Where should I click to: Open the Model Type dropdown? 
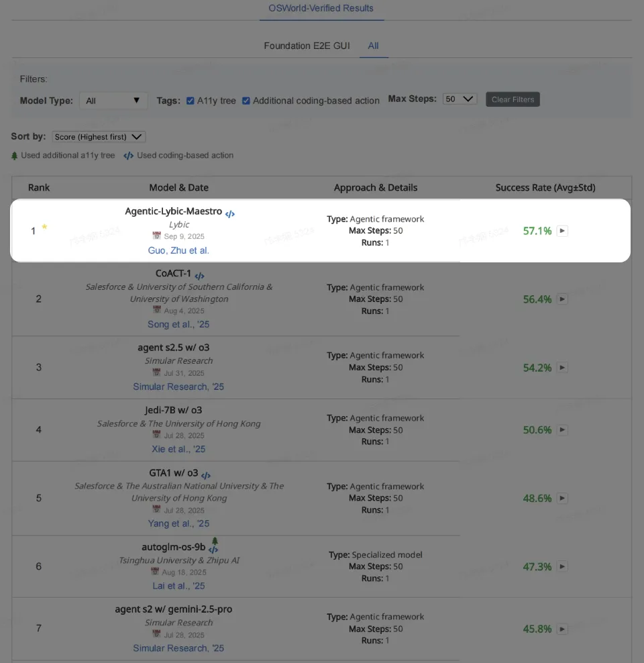(x=113, y=101)
